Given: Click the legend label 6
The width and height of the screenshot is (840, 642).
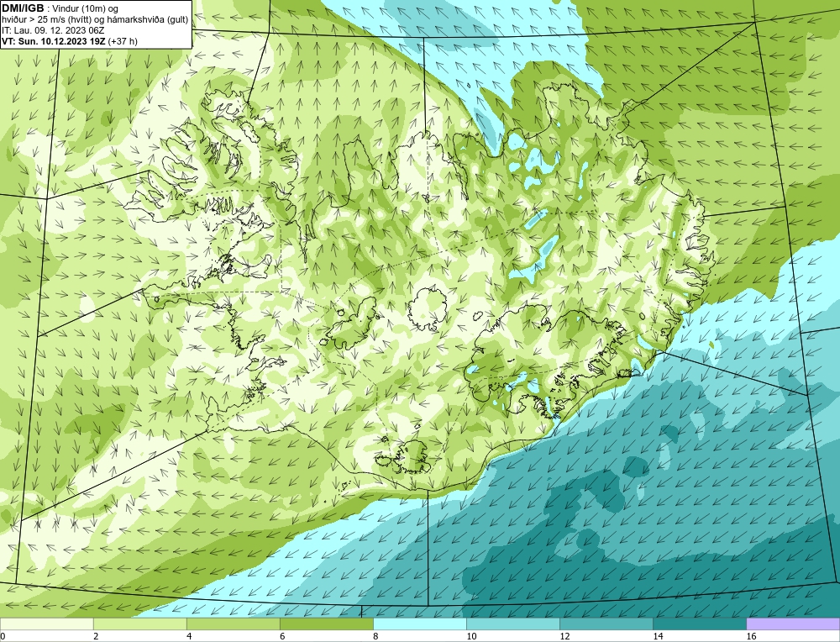Looking at the screenshot, I should 282,636.
